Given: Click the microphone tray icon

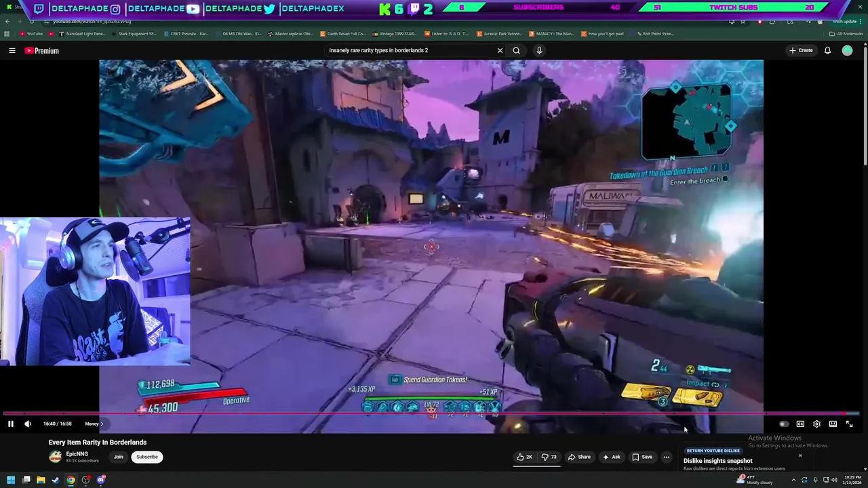Looking at the screenshot, I should [x=815, y=480].
